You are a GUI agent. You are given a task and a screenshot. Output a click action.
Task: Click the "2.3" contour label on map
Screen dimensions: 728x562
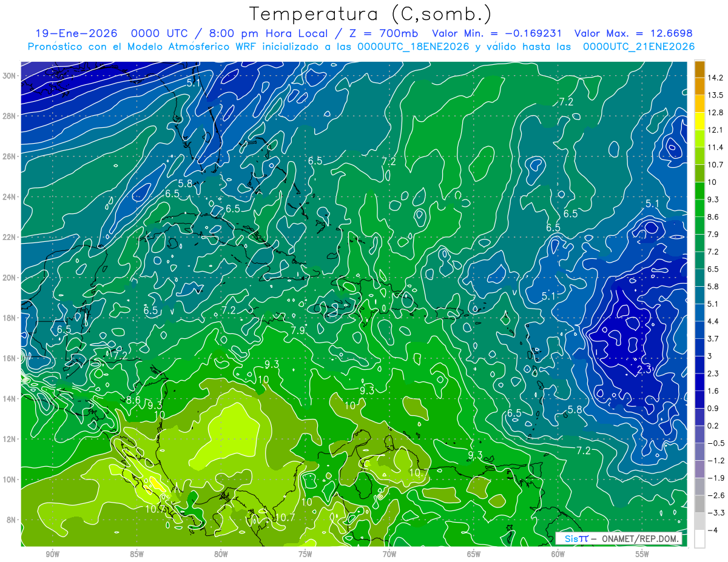click(644, 369)
